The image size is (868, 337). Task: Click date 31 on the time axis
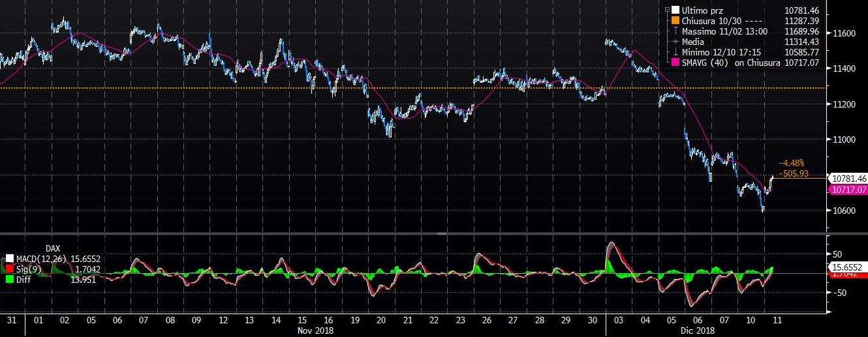click(x=10, y=321)
